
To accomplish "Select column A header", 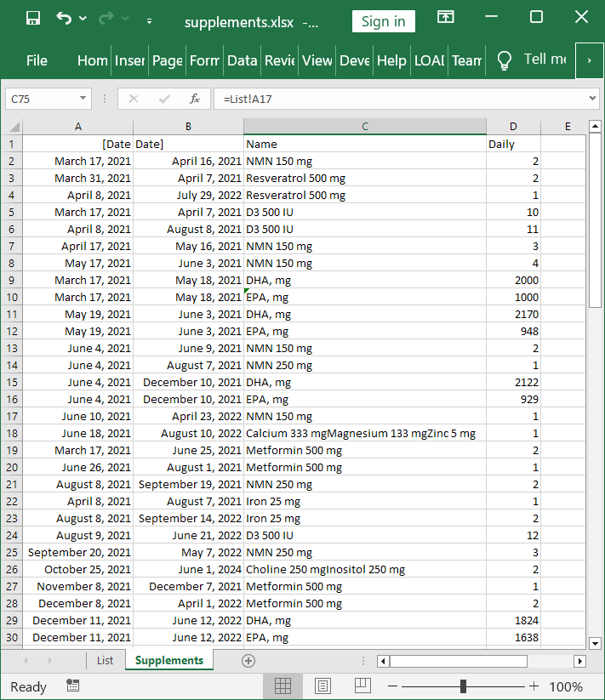I will pos(78,127).
